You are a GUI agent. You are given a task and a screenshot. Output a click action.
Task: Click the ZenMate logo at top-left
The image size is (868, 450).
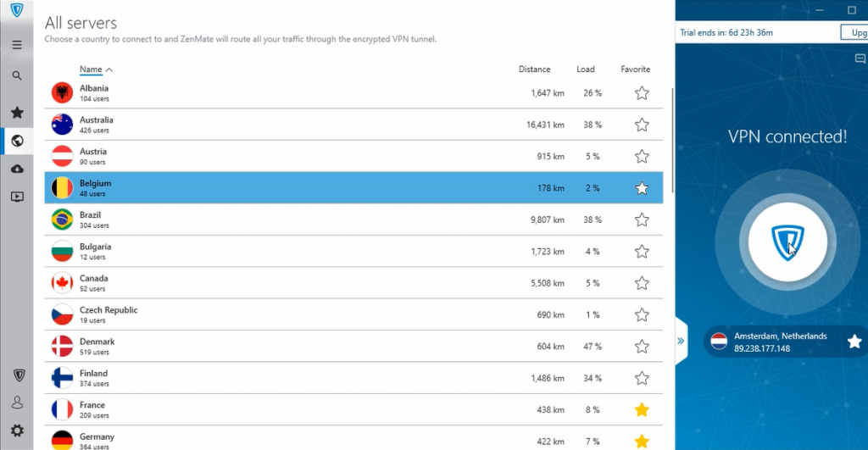point(17,10)
